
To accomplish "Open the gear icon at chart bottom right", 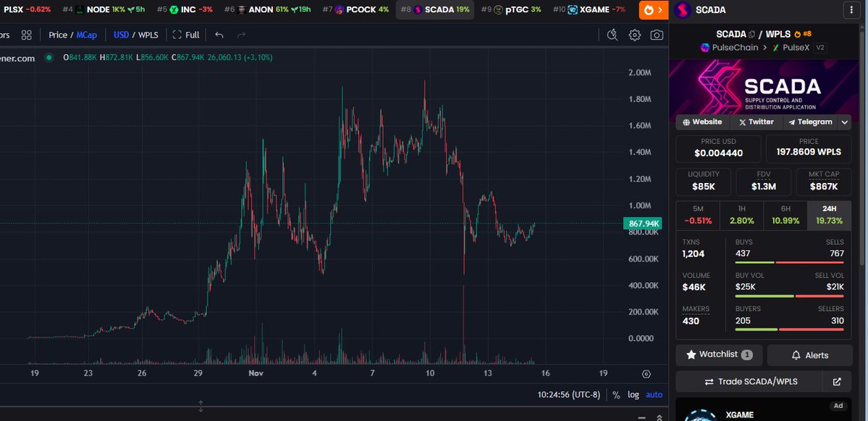I will click(646, 374).
